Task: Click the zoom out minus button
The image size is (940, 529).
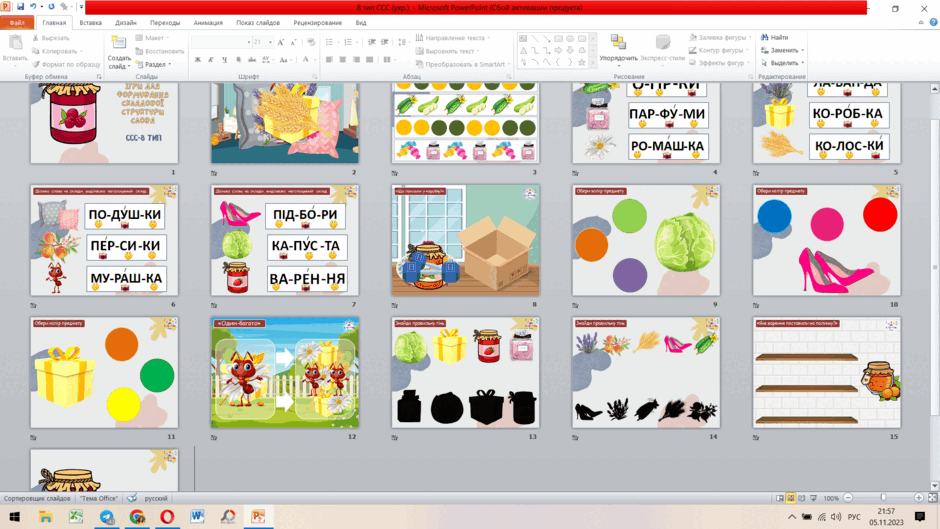Action: tap(848, 498)
